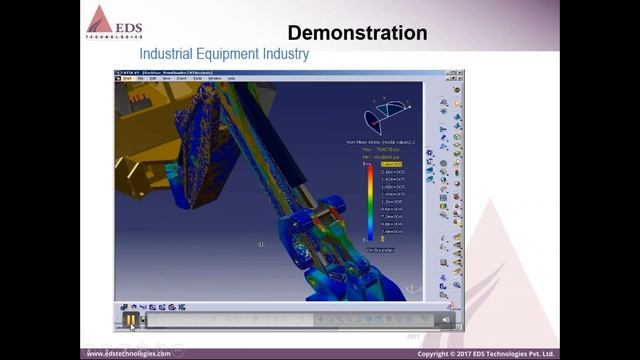Open the Tools menu in CATIA

(x=198, y=78)
